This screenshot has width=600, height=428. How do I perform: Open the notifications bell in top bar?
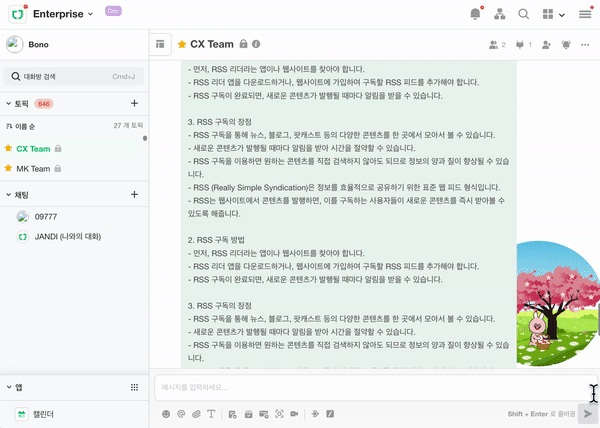pyautogui.click(x=475, y=14)
